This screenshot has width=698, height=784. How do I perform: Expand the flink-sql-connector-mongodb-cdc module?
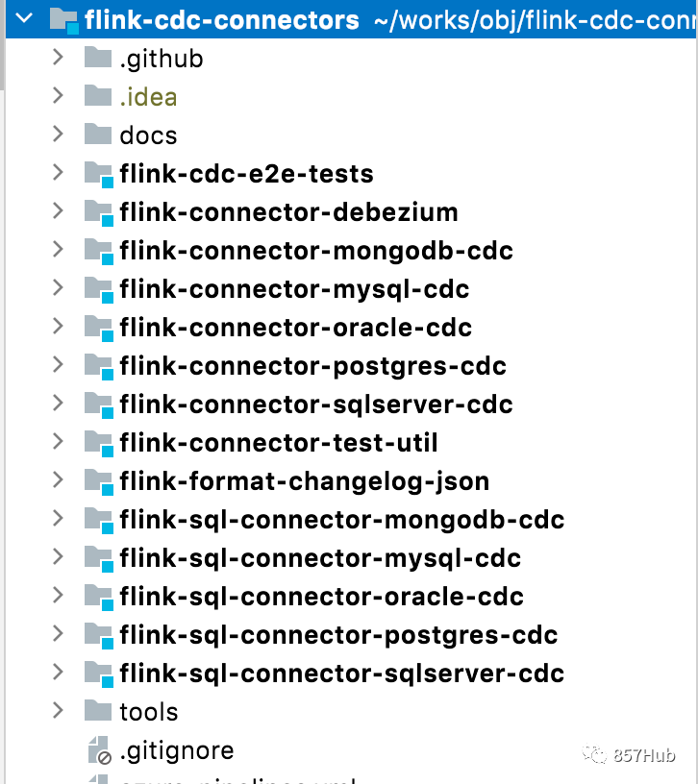click(x=58, y=518)
